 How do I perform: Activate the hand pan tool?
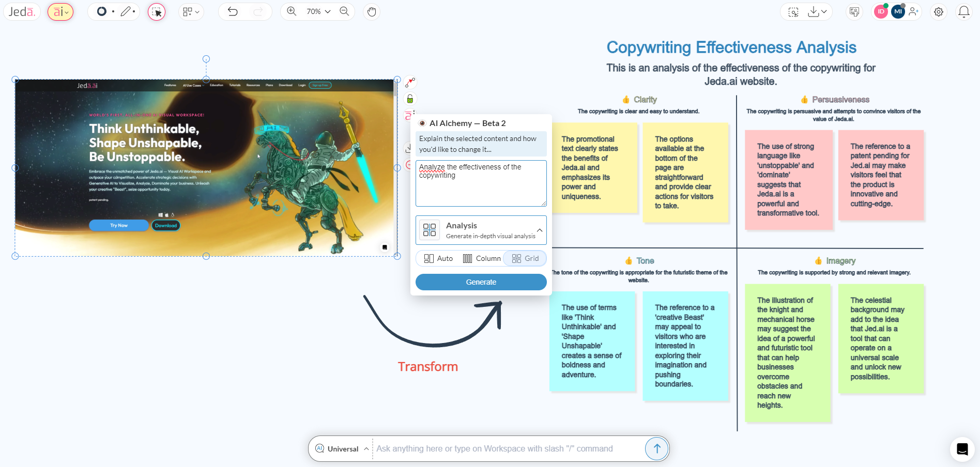(x=372, y=11)
